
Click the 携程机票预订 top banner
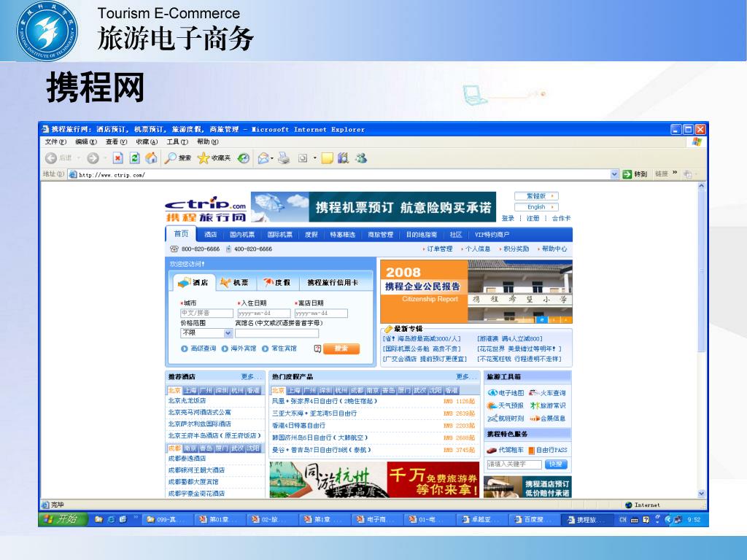[373, 207]
